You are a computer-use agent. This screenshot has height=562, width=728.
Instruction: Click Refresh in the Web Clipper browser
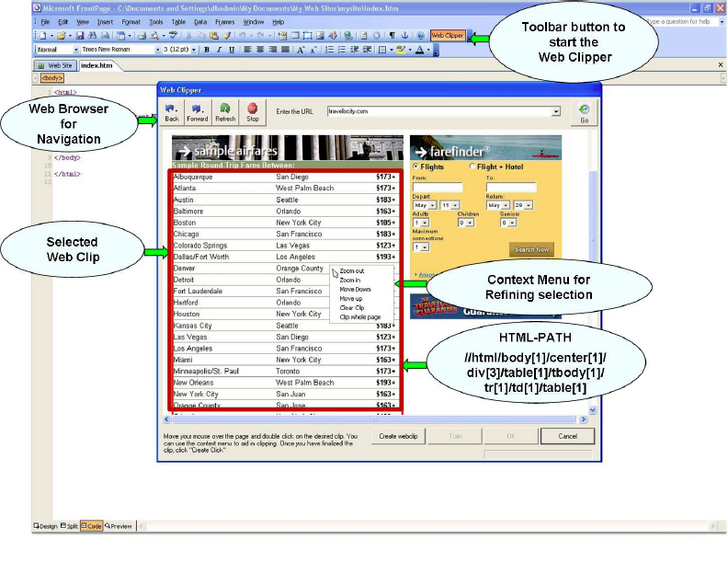pyautogui.click(x=225, y=113)
